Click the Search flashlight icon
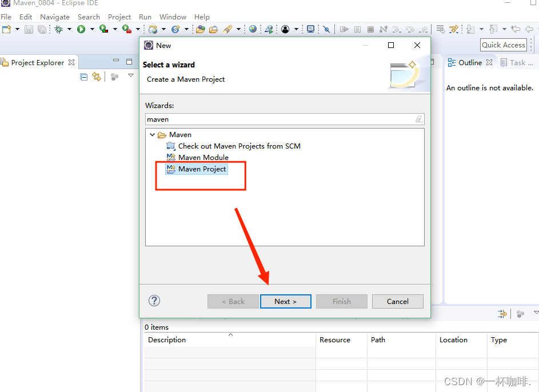 pyautogui.click(x=227, y=29)
